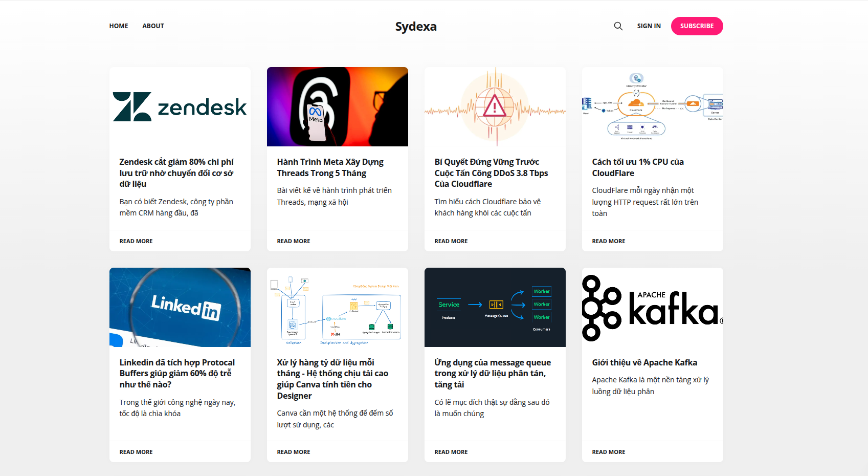Open the Meta Threads article image

338,106
